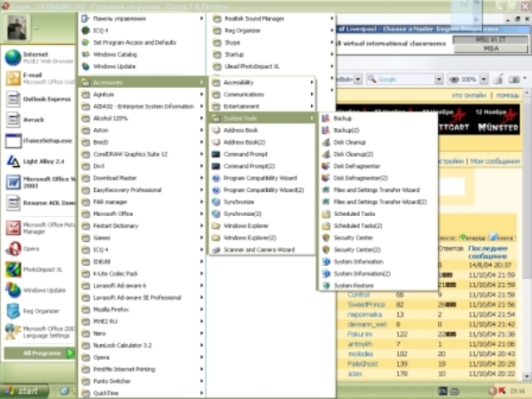Expand the Communications submenu
532x399 pixels.
tap(262, 95)
